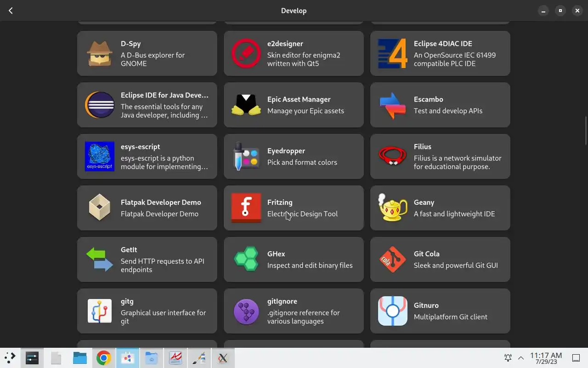Open the settings sliders app in taskbar
588x368 pixels.
point(32,358)
